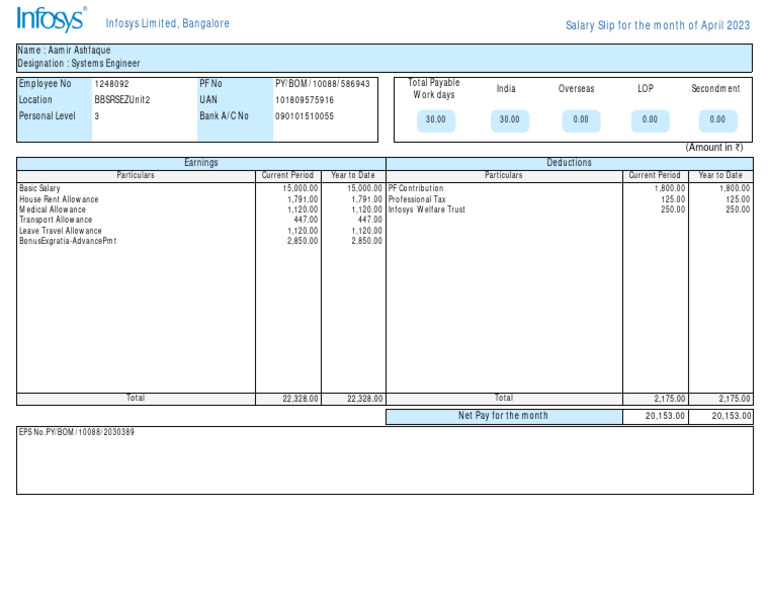
Task: Select PF Contribution current period 1,800.00
Action: [x=670, y=188]
